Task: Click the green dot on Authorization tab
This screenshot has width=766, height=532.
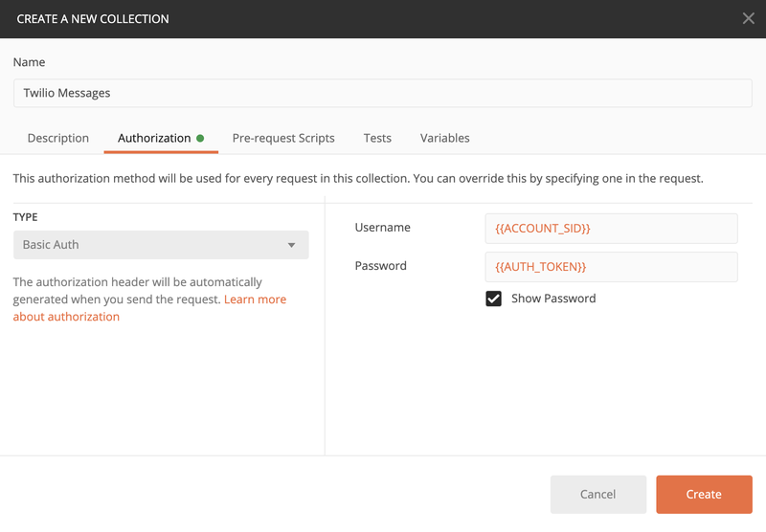Action: (200, 138)
